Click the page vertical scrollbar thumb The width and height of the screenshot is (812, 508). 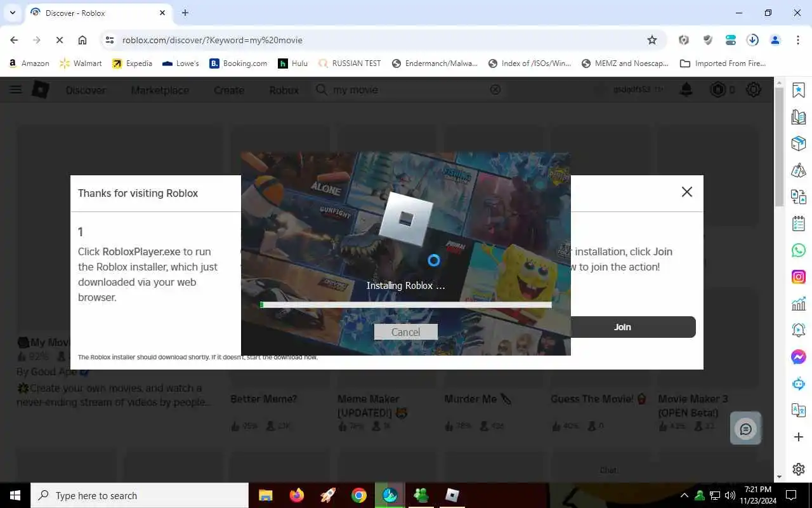click(x=779, y=146)
